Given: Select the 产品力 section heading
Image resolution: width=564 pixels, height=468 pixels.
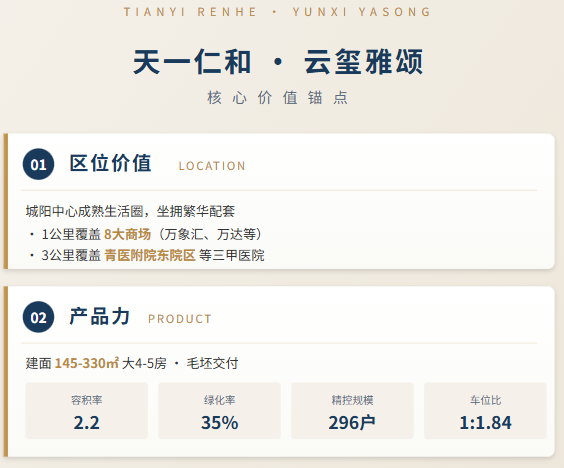Looking at the screenshot, I should pyautogui.click(x=100, y=317).
